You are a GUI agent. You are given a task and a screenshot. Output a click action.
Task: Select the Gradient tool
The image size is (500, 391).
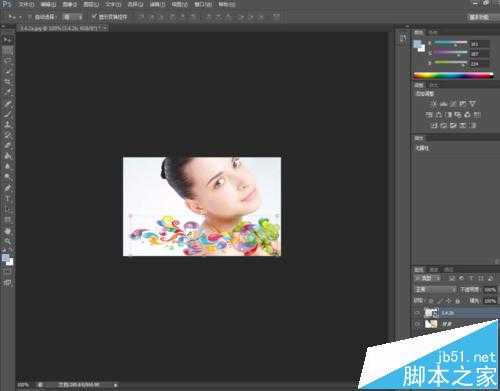(7, 155)
